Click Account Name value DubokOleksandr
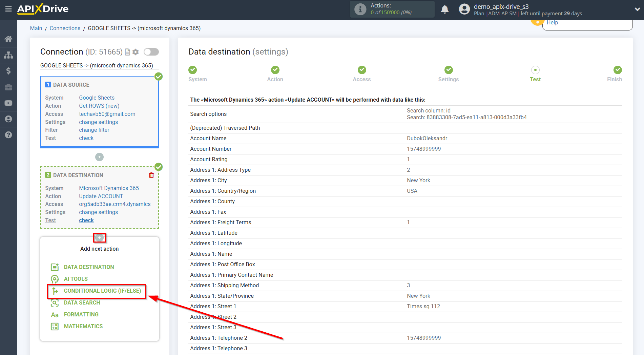Viewport: 644px width, 355px height. pos(427,138)
